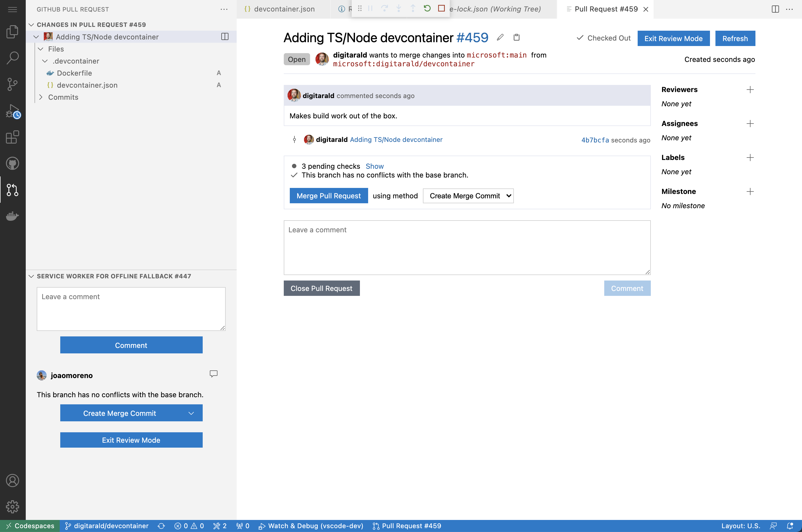This screenshot has height=532, width=802.
Task: Click the Close Pull Request button
Action: pos(322,288)
